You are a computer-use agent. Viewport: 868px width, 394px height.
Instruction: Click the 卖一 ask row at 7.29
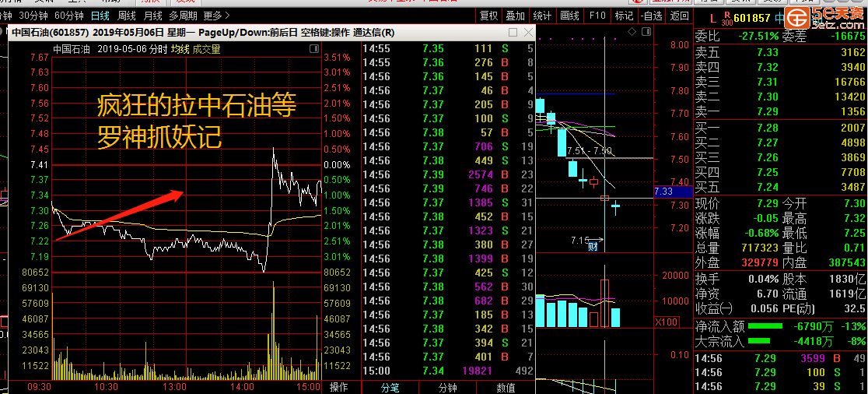[780, 112]
